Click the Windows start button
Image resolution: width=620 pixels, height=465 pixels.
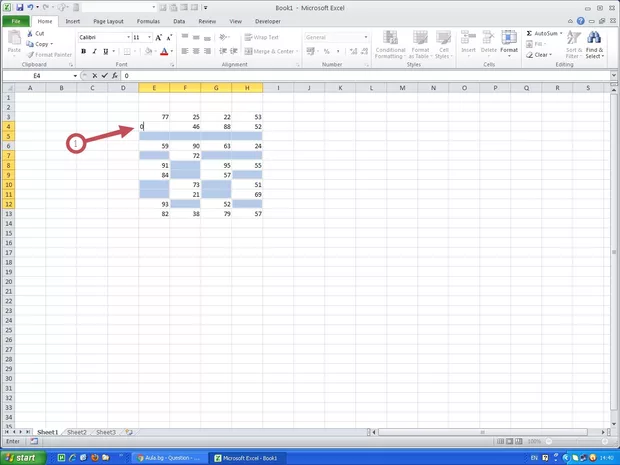[23, 458]
